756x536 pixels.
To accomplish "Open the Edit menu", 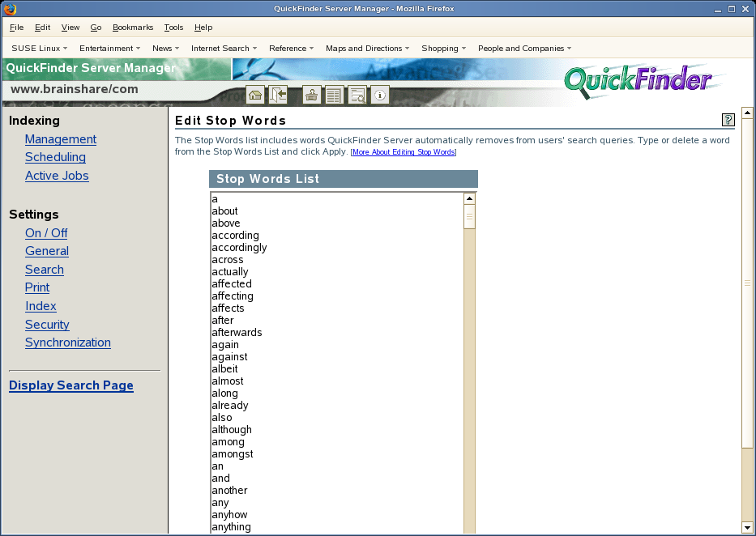I will tap(42, 28).
